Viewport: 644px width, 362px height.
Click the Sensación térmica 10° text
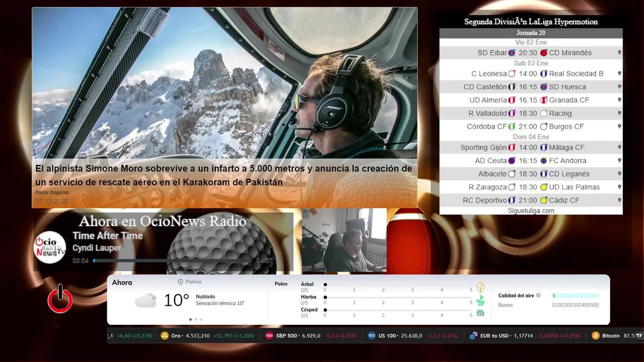pyautogui.click(x=220, y=303)
